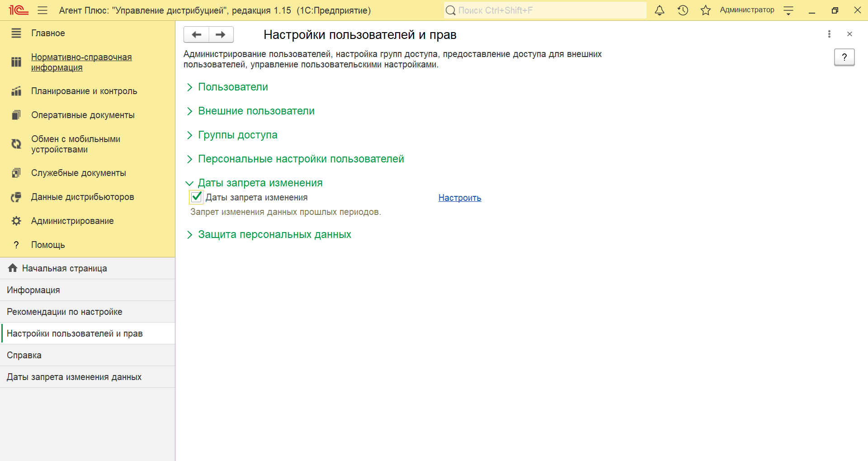Click text Запрет изменения данных прошлых периодов

pyautogui.click(x=286, y=212)
